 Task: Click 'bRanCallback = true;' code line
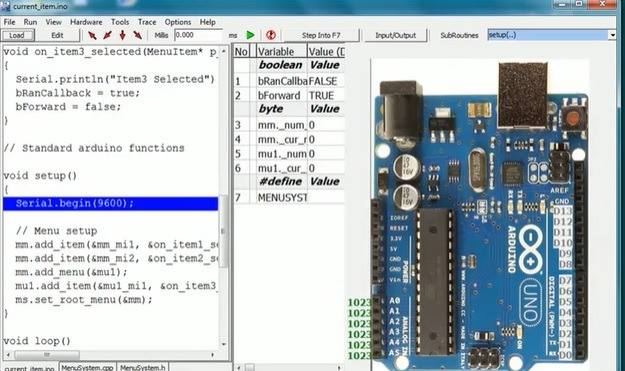pos(78,93)
